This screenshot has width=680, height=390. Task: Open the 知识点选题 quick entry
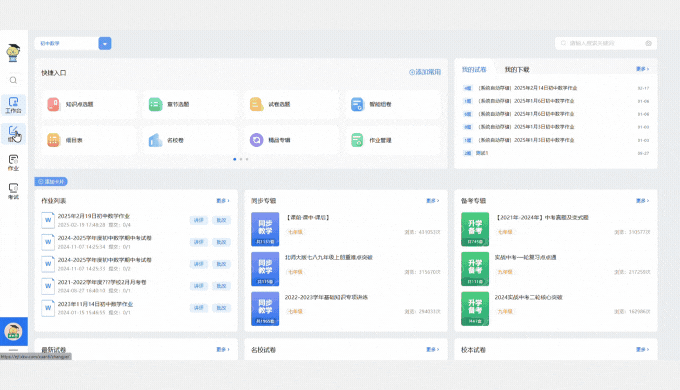pyautogui.click(x=89, y=104)
